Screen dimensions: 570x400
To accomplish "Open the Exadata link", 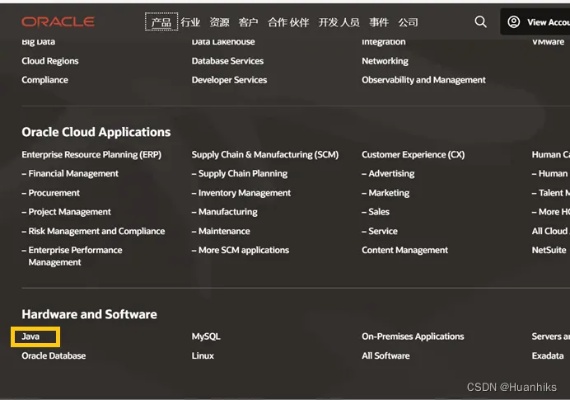I will pyautogui.click(x=548, y=356).
